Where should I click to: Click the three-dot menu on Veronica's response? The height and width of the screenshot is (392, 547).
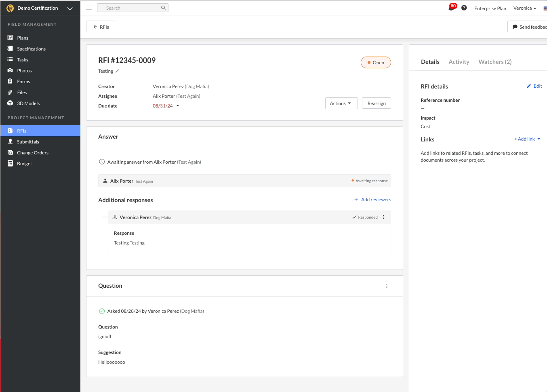[x=383, y=217]
